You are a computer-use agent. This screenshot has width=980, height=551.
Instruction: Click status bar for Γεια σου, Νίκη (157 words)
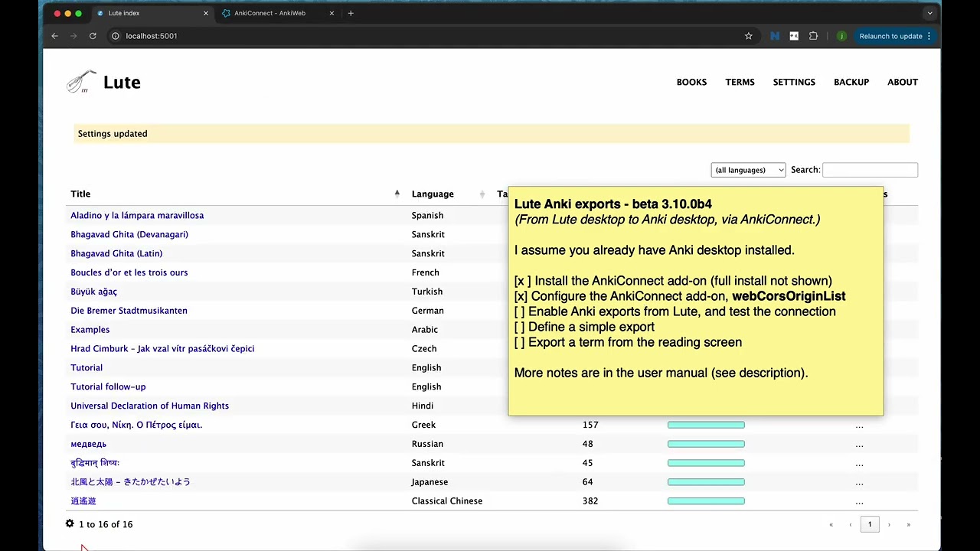pyautogui.click(x=706, y=425)
